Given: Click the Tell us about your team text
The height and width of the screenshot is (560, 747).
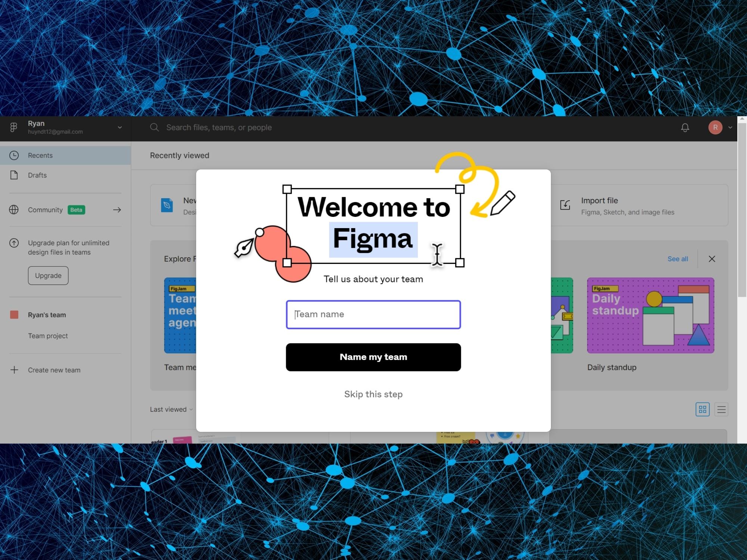Looking at the screenshot, I should click(373, 279).
